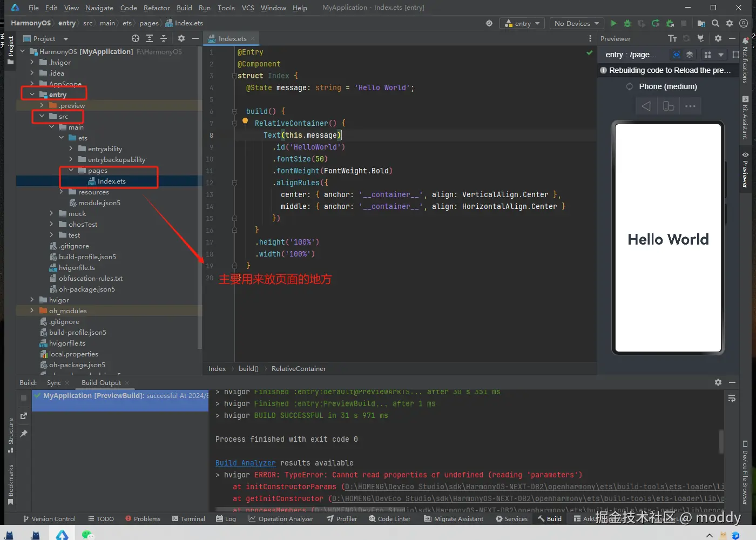Screen dimensions: 756x540
Task: Pin the Build tool window tab
Action: 24,434
